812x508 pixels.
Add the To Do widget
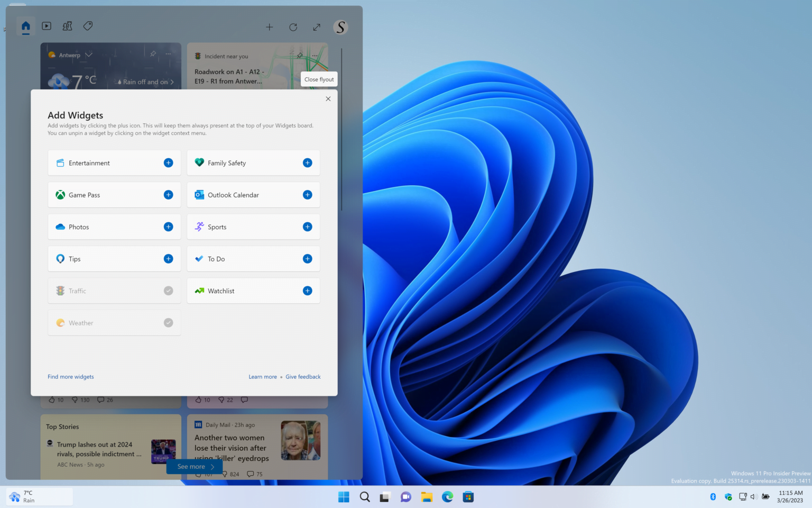point(307,259)
